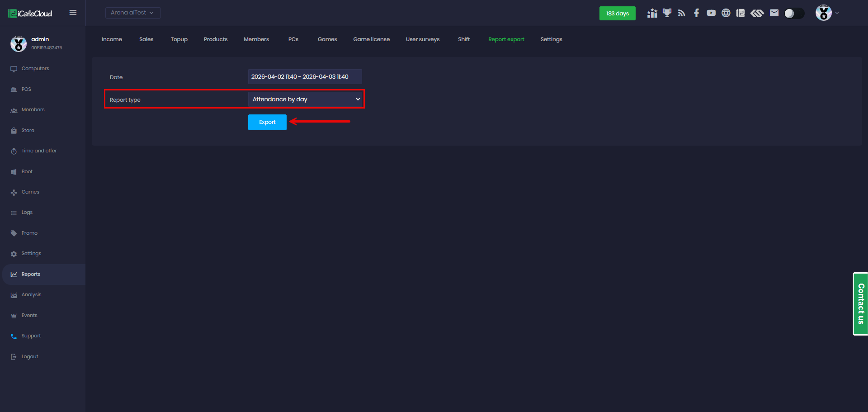This screenshot has height=412, width=868.
Task: Switch to the Income tab
Action: pos(112,39)
